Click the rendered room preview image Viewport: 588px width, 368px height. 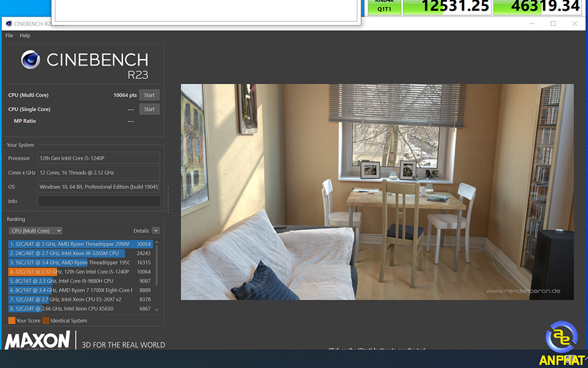tap(377, 192)
